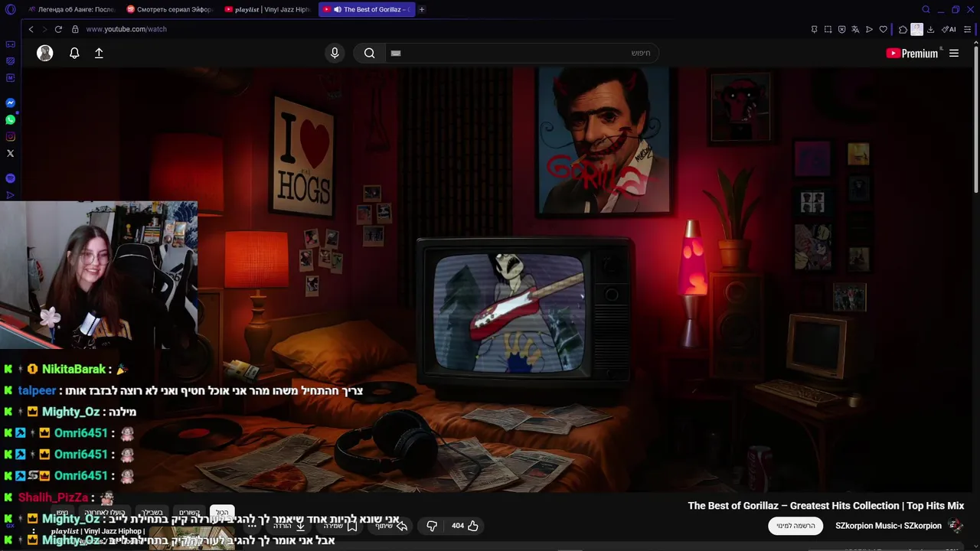
Task: Open the Opera easy setup menu icon
Action: click(968, 29)
